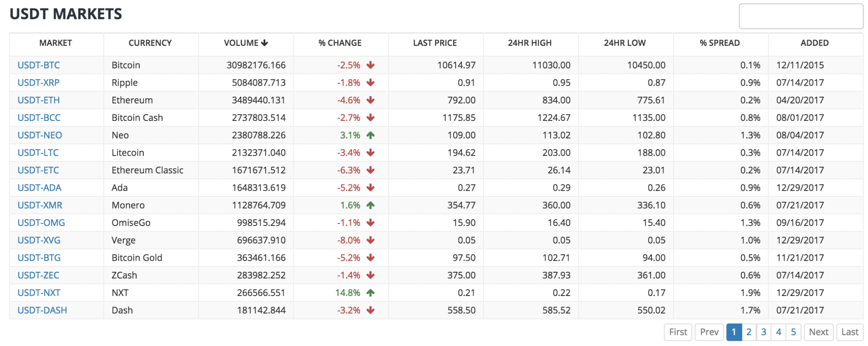
Task: Click Bitcoin volume value 30982176.166
Action: 256,65
